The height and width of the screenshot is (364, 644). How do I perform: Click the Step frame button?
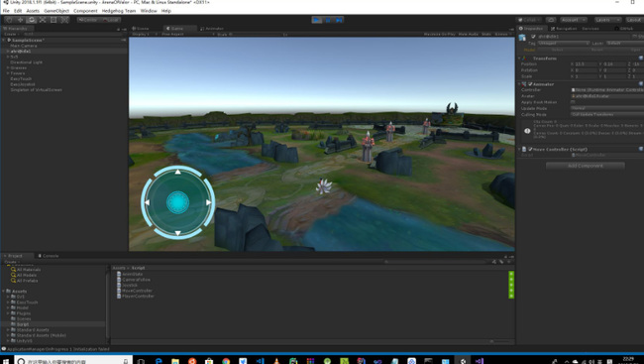[339, 20]
